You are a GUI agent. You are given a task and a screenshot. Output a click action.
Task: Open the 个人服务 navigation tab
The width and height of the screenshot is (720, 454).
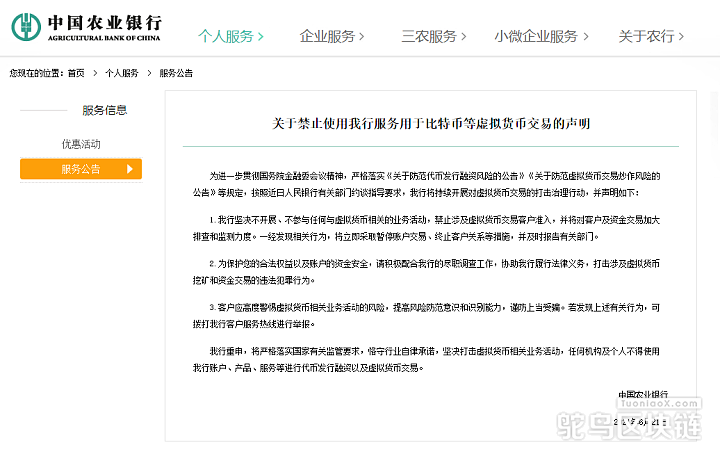click(230, 37)
